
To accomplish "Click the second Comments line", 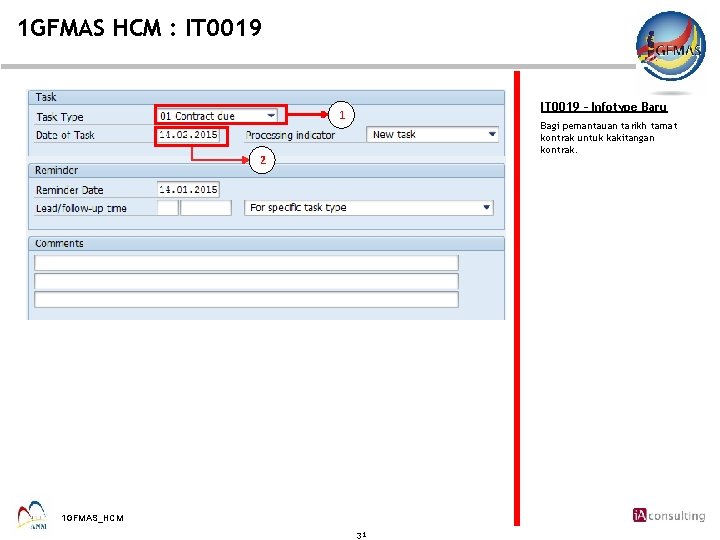I will (x=246, y=281).
